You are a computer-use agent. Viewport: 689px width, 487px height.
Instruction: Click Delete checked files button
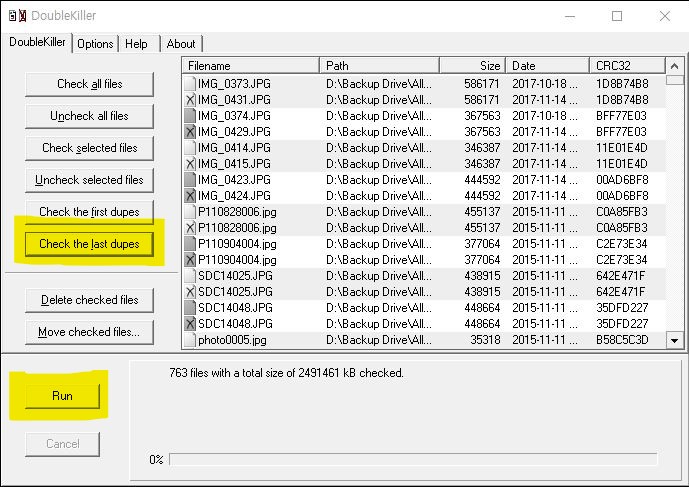tap(90, 300)
